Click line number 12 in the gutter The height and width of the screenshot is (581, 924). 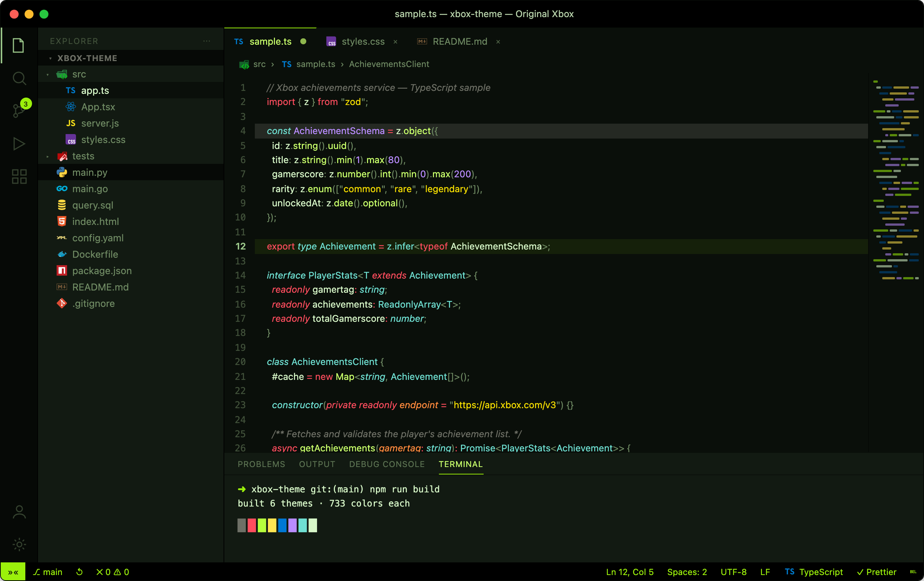coord(240,246)
